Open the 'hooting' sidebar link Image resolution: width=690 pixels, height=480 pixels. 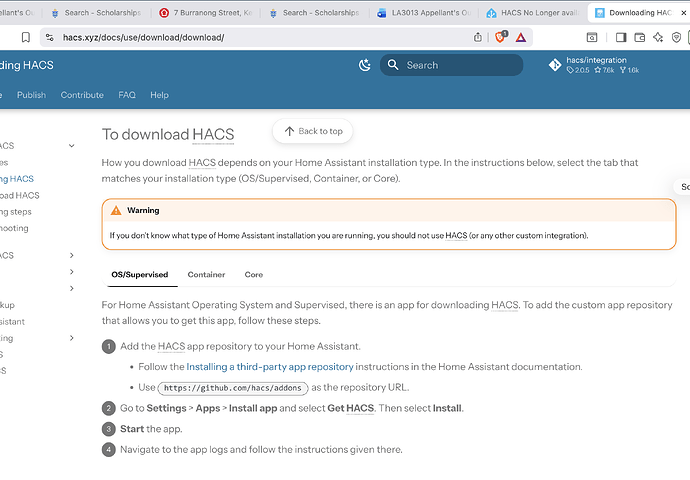(14, 228)
